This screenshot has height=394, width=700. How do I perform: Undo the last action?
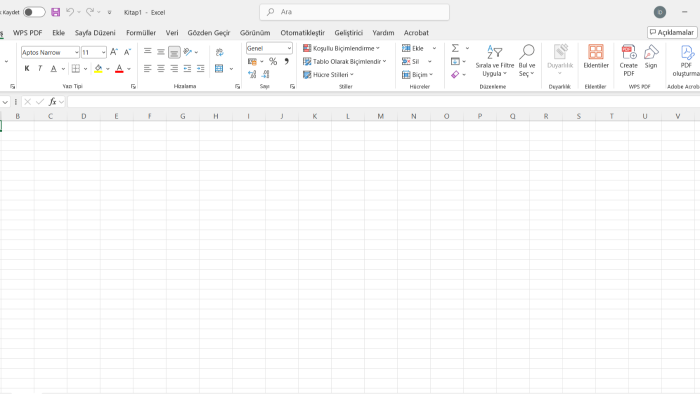pyautogui.click(x=70, y=12)
